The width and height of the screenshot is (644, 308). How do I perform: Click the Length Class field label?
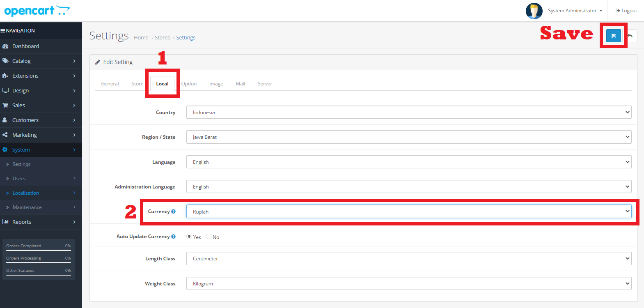(160, 259)
